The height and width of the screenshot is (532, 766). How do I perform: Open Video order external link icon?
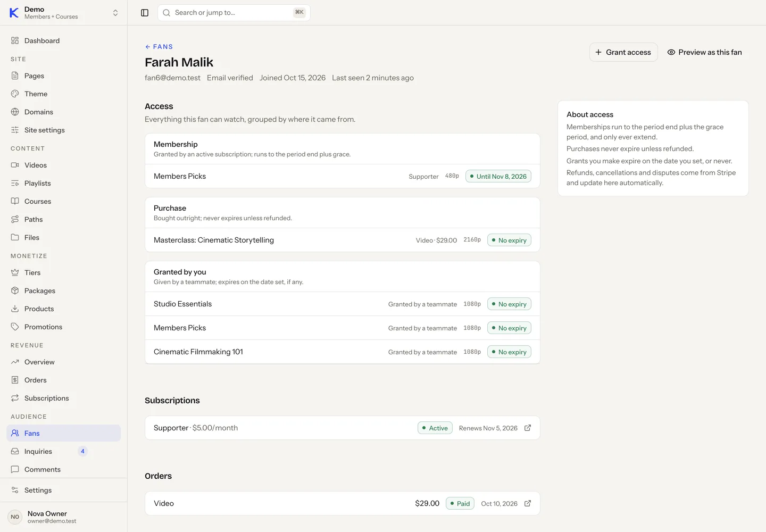[x=528, y=503]
